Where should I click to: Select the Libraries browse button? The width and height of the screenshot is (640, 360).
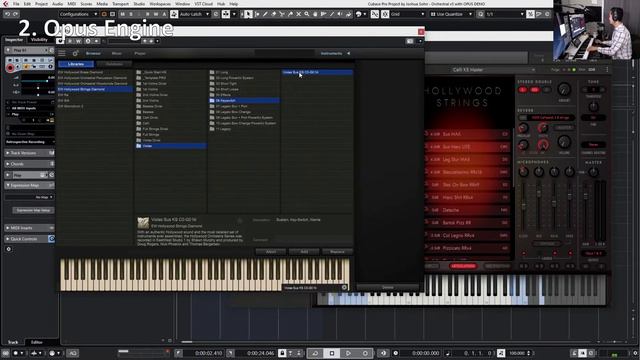coord(76,64)
